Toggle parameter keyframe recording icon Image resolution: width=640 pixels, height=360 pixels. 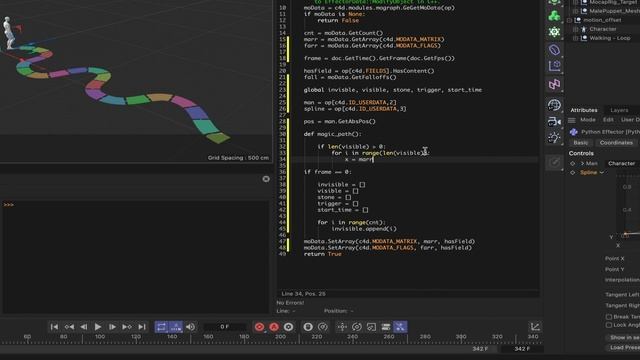coord(386,327)
